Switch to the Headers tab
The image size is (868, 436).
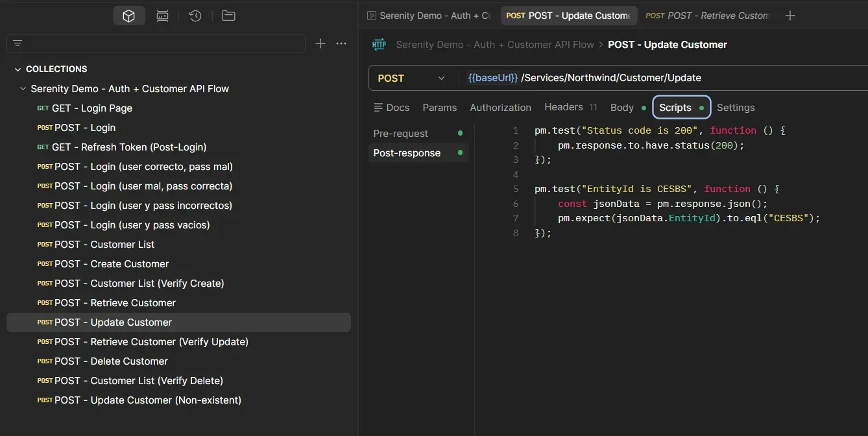[562, 107]
